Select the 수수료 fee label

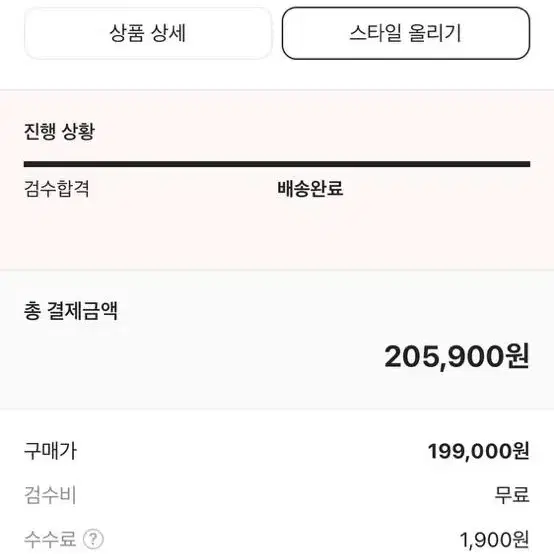point(50,539)
